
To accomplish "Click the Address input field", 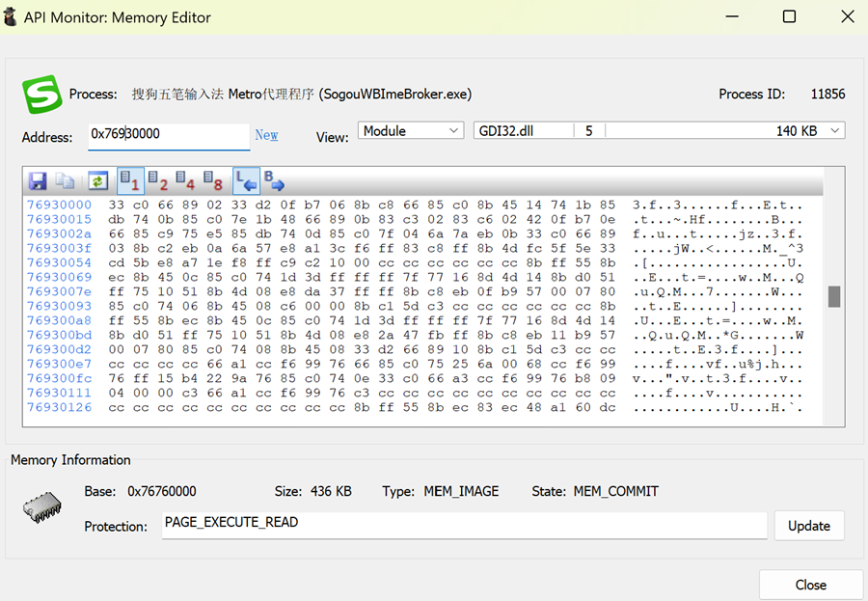I will [169, 135].
